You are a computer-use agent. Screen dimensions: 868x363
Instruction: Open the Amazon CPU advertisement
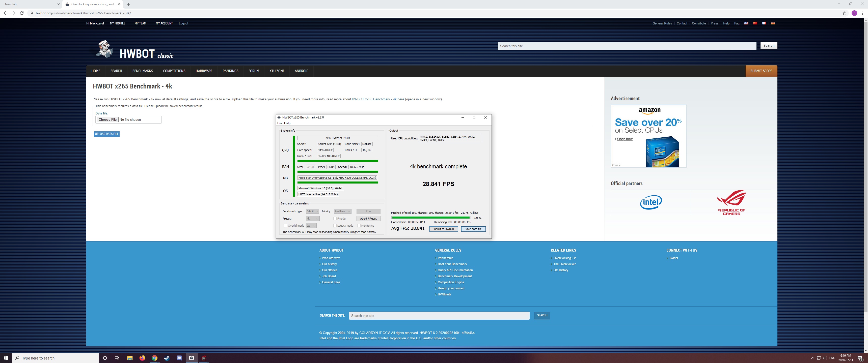(648, 136)
